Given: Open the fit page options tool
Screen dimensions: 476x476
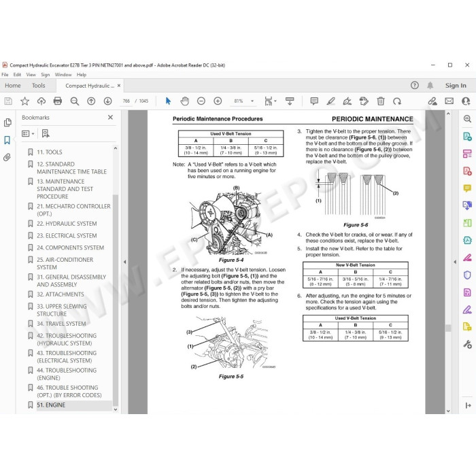Looking at the screenshot, I should (270, 101).
